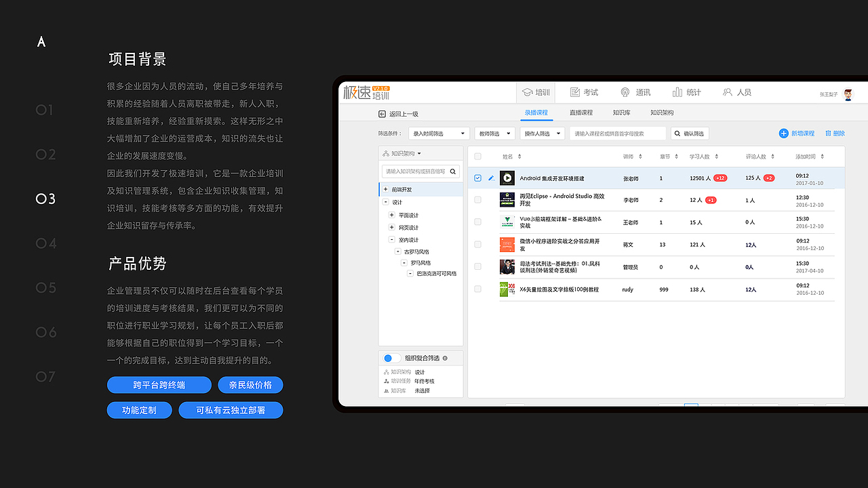Image resolution: width=868 pixels, height=488 pixels.
Task: Open the 录入时间筛选 filter dropdown
Action: 439,133
